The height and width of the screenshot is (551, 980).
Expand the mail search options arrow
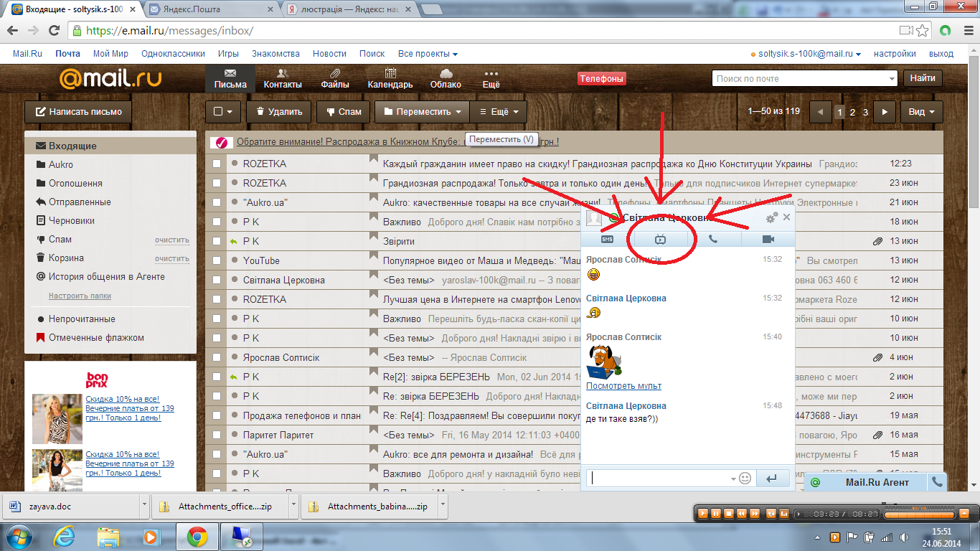click(x=892, y=79)
